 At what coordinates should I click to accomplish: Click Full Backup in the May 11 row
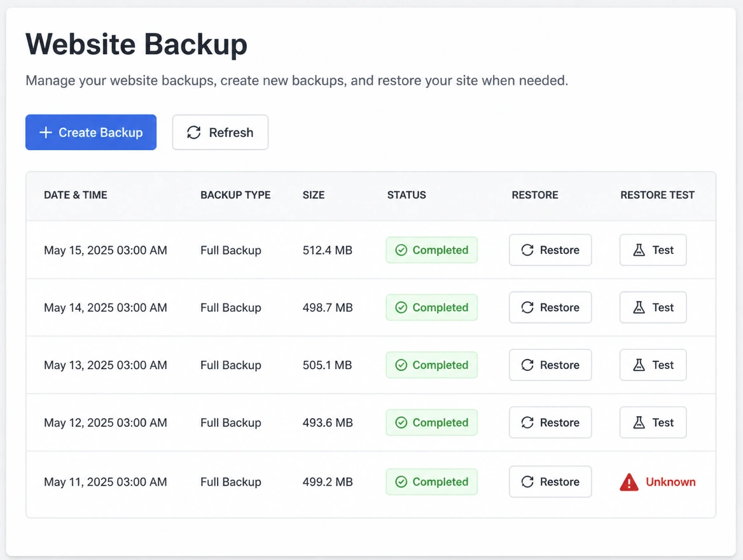click(231, 482)
